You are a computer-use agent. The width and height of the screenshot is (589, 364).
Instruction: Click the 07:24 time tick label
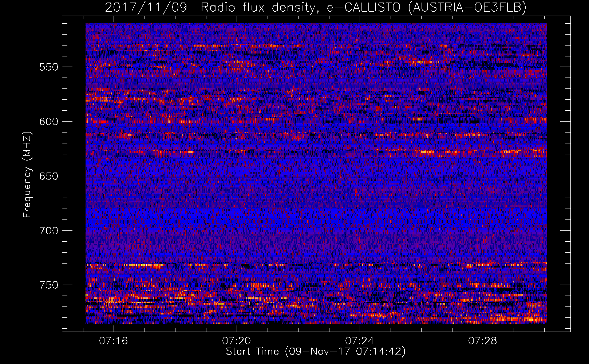[x=360, y=341]
